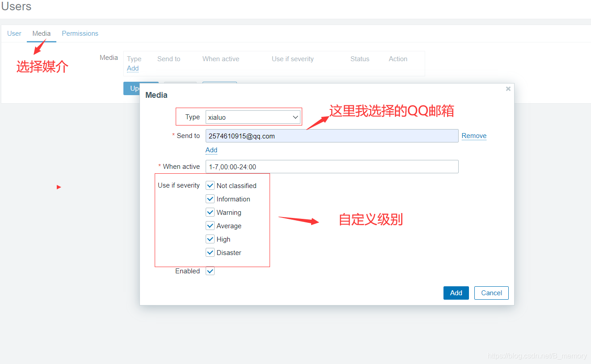The height and width of the screenshot is (364, 591).
Task: Click the When active column header
Action: tap(221, 59)
